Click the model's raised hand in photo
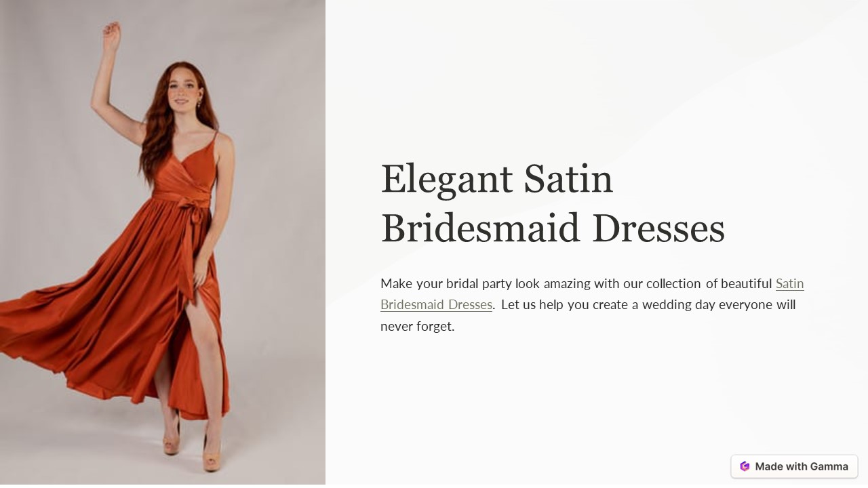This screenshot has width=868, height=488. click(112, 36)
